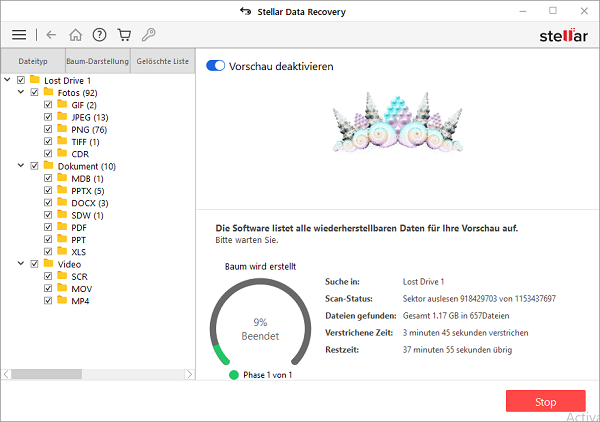Screen dimensions: 600x422
Task: Go to the home icon
Action: click(75, 35)
